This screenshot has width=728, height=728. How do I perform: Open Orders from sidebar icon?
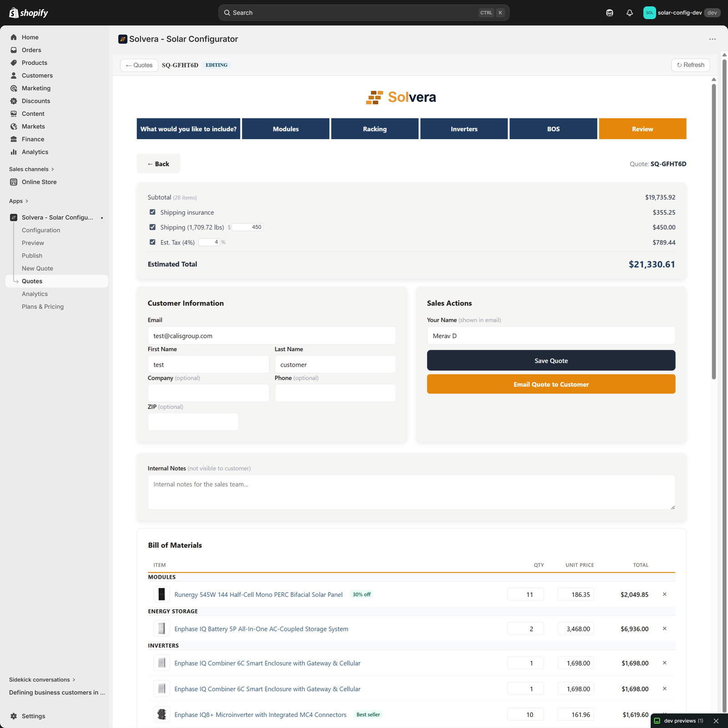tap(14, 50)
